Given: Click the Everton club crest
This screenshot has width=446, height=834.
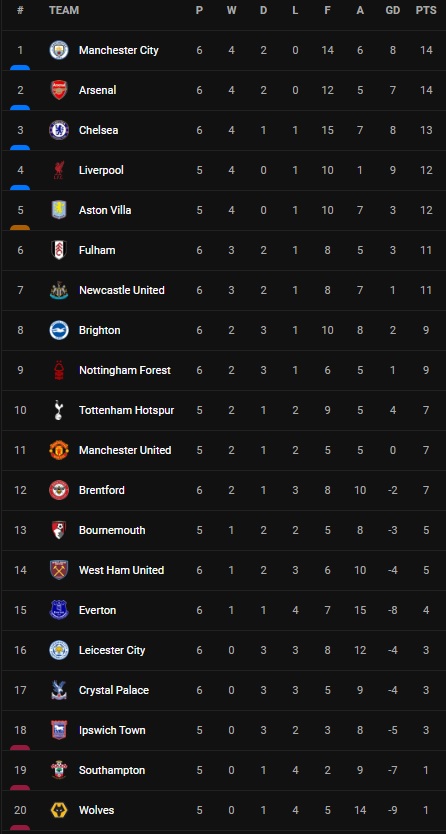Looking at the screenshot, I should pos(59,610).
